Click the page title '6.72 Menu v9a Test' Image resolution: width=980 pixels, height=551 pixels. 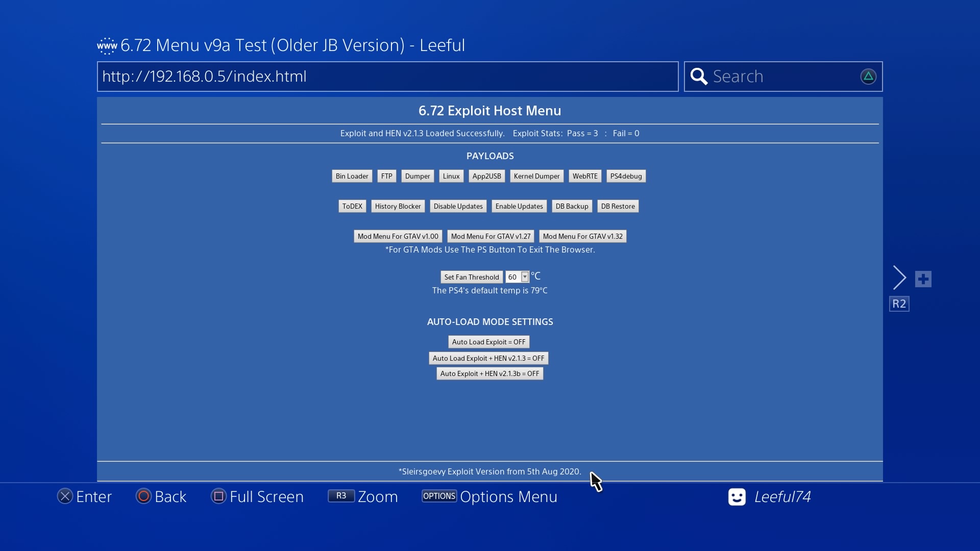coord(293,45)
